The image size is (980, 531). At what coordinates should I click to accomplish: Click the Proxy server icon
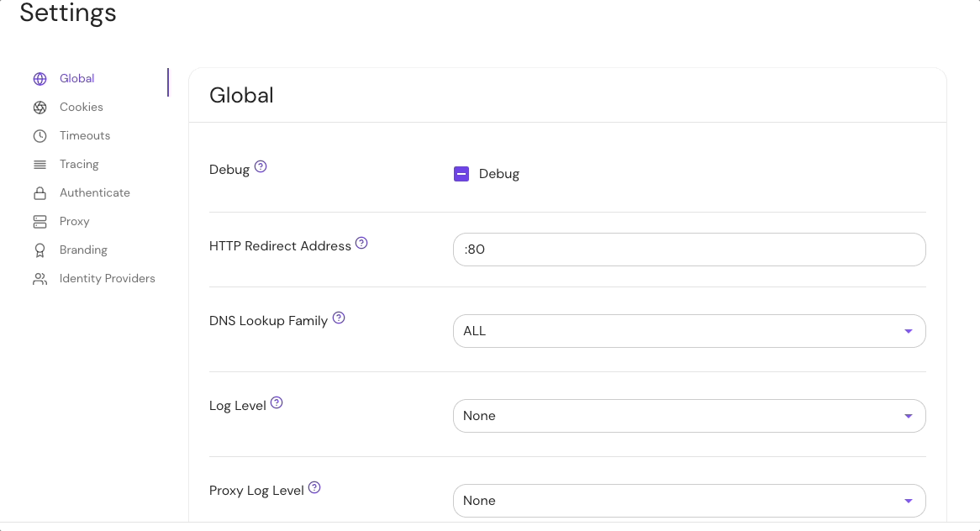point(40,222)
